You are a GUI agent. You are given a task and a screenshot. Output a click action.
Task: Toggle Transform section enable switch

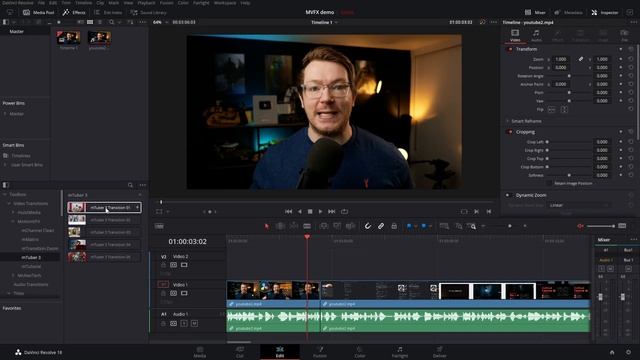click(x=510, y=49)
